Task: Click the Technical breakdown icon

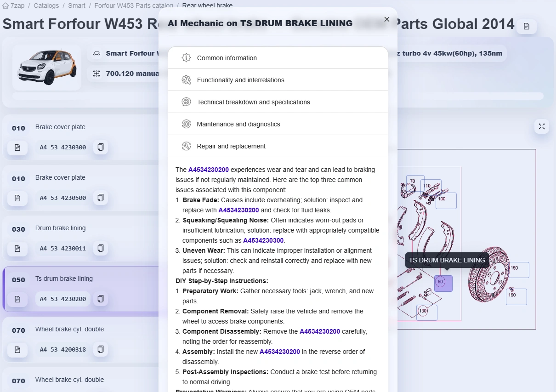Action: coord(186,102)
